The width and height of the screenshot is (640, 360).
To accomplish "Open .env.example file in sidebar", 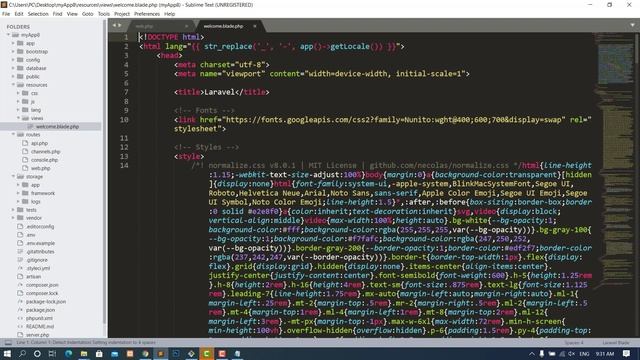I will click(x=40, y=243).
